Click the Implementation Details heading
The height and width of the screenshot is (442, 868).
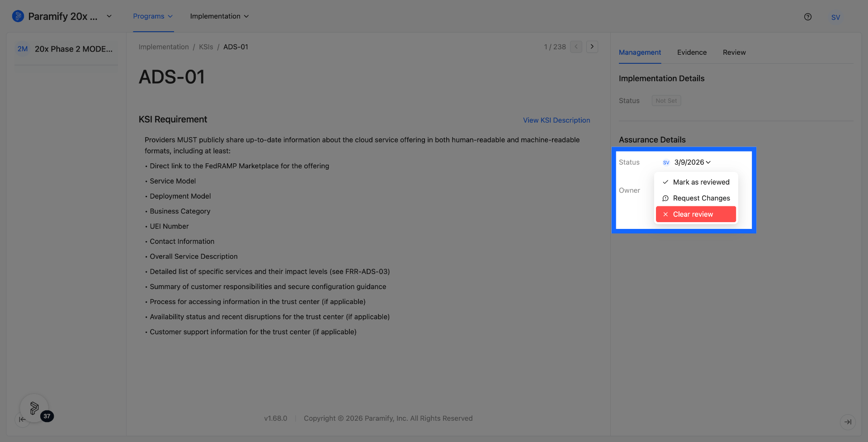[x=661, y=79]
